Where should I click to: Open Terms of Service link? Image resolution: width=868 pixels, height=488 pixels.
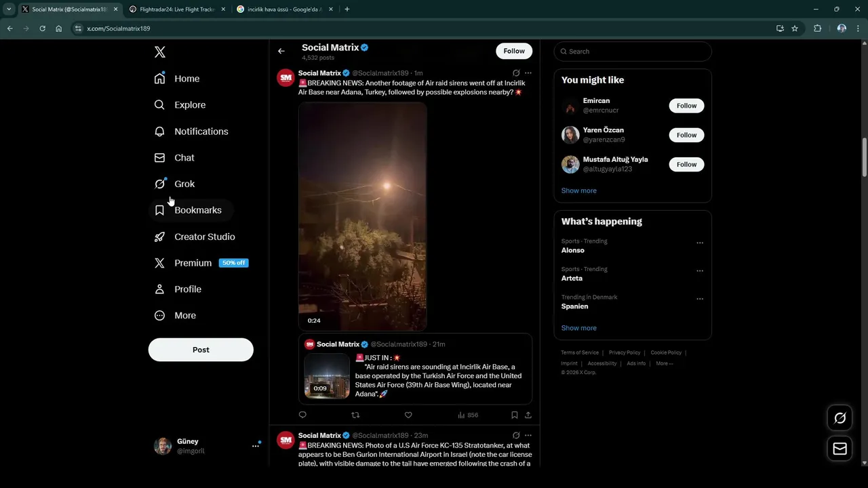click(580, 352)
